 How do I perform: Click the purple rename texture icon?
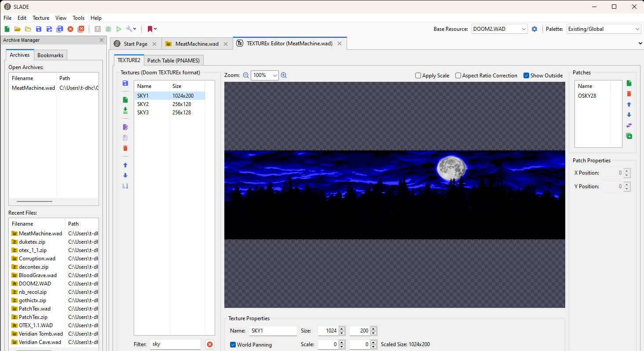click(x=125, y=127)
